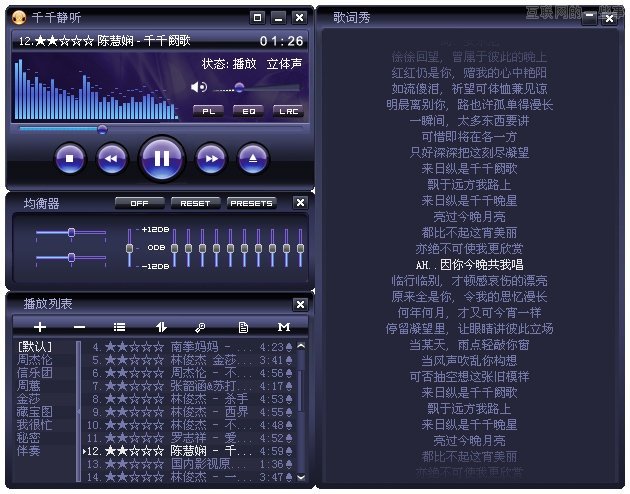Select track 8 林俊杰 杀手

189,399
